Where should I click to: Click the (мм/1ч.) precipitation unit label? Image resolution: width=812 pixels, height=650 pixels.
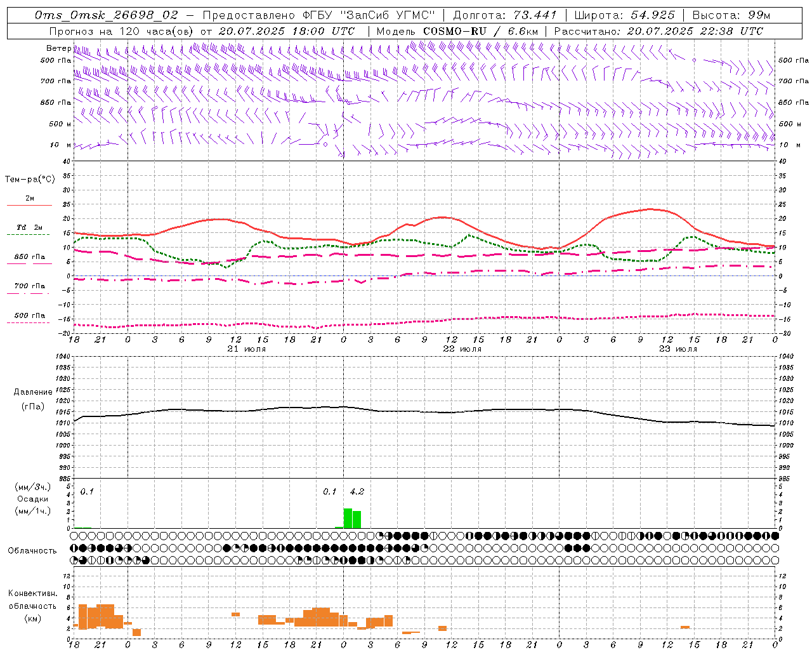coord(32,511)
